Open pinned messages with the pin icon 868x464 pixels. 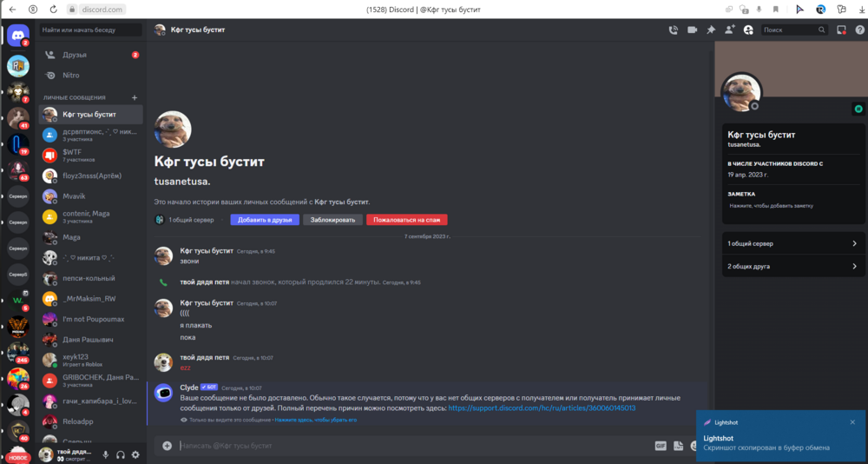(711, 30)
